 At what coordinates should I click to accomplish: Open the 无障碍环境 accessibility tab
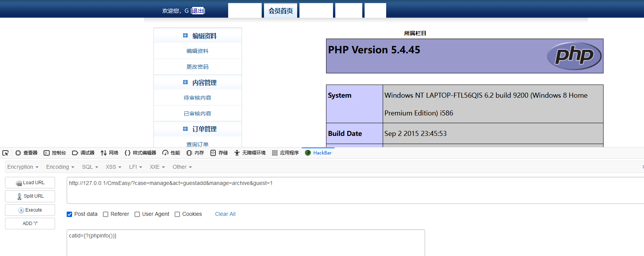coord(250,153)
